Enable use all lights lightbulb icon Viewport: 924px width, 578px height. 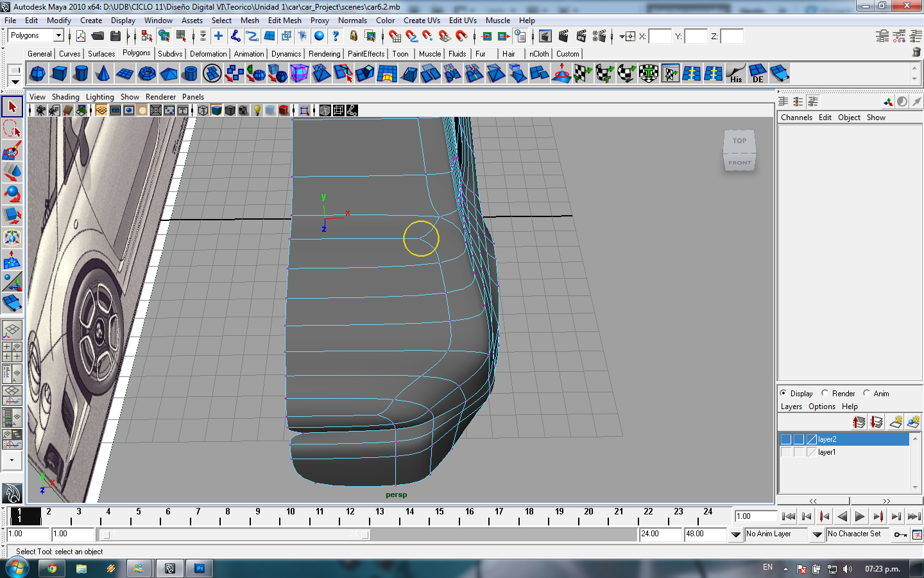(257, 110)
